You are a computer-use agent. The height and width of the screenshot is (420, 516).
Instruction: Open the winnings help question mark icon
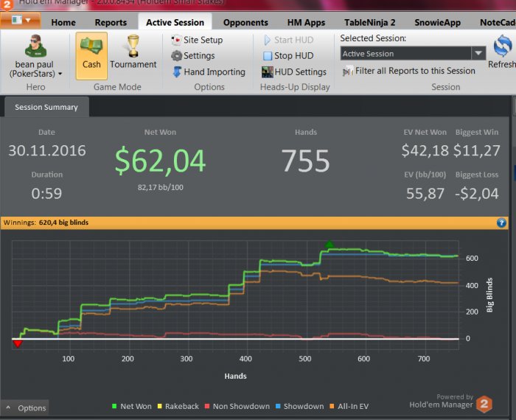pos(501,223)
